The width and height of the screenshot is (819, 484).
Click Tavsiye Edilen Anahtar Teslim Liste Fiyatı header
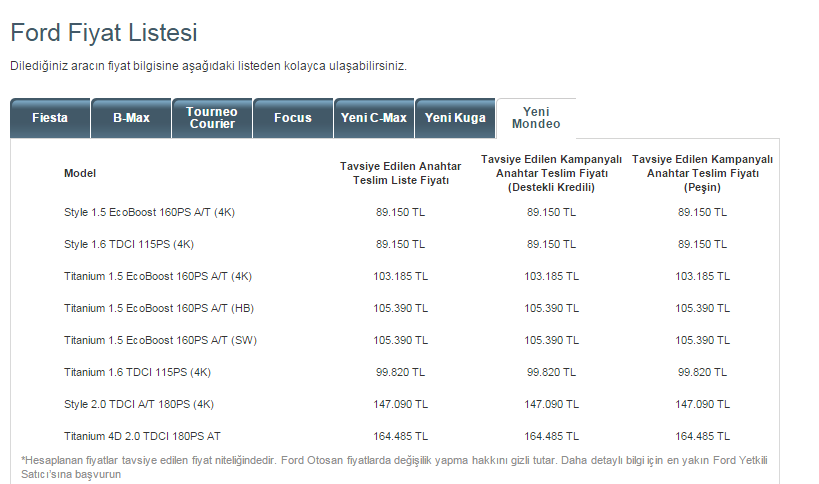pyautogui.click(x=401, y=173)
